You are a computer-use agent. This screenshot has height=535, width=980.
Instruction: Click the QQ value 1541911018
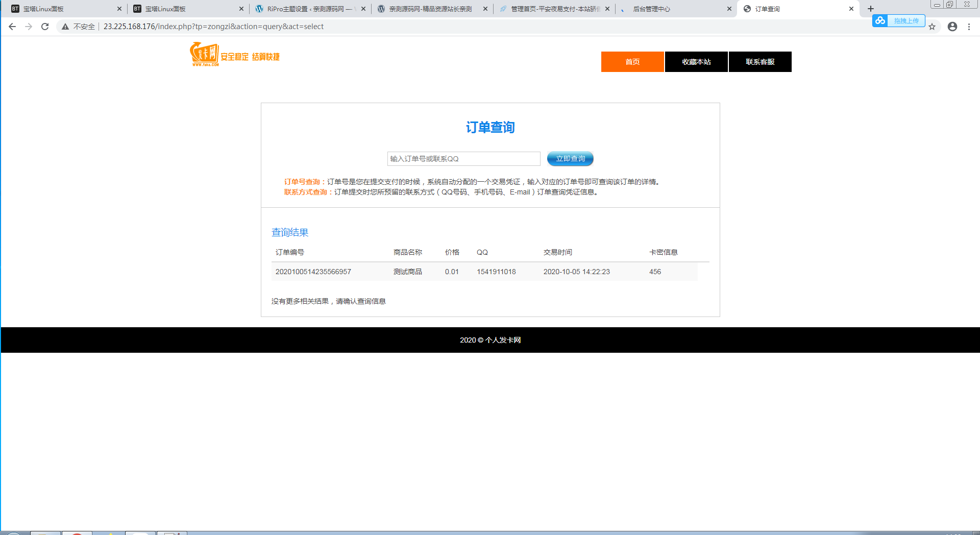496,272
